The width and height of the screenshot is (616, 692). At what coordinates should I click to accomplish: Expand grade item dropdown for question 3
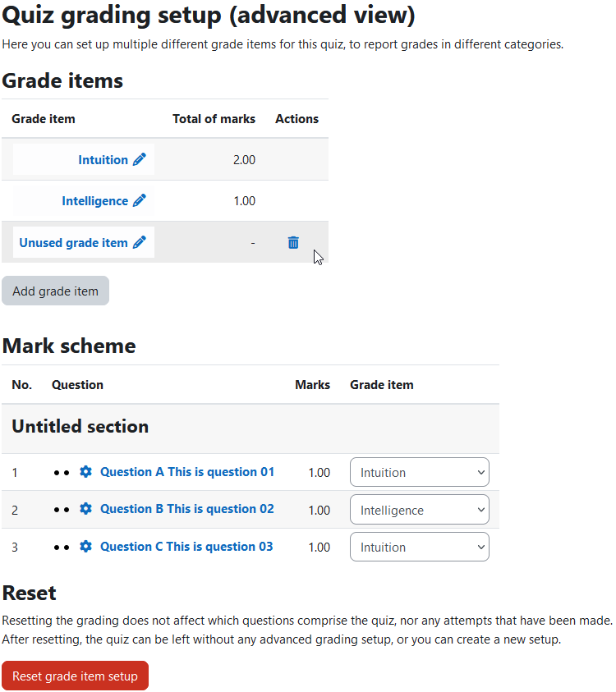tap(420, 547)
